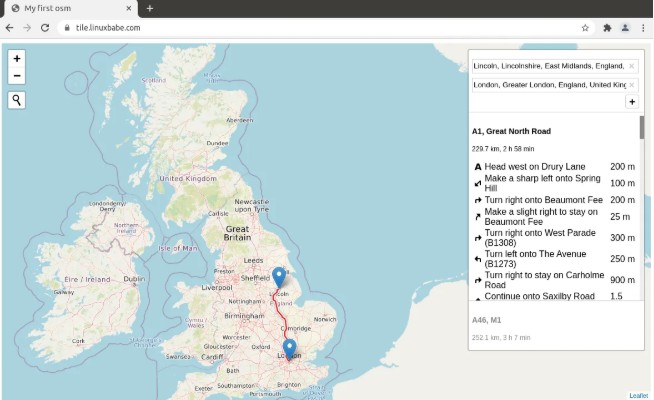Click the Lincoln start marker pin

(279, 276)
